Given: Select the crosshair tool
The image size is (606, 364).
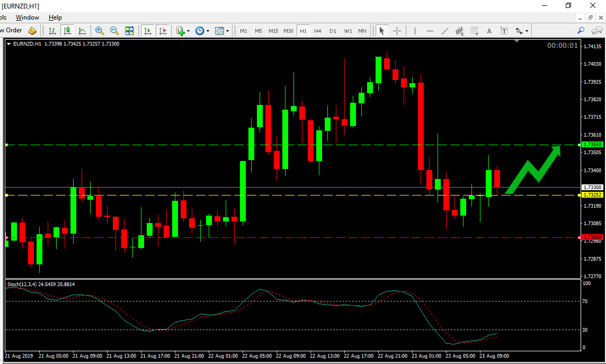Looking at the screenshot, I should click(x=397, y=31).
